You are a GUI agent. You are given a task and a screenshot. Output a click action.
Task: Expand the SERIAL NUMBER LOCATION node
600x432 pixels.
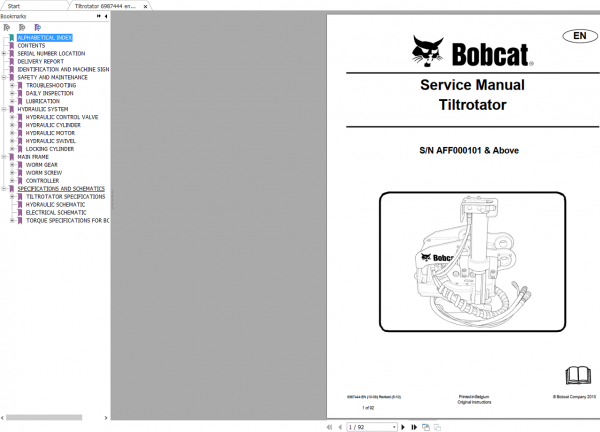[x=4, y=54]
